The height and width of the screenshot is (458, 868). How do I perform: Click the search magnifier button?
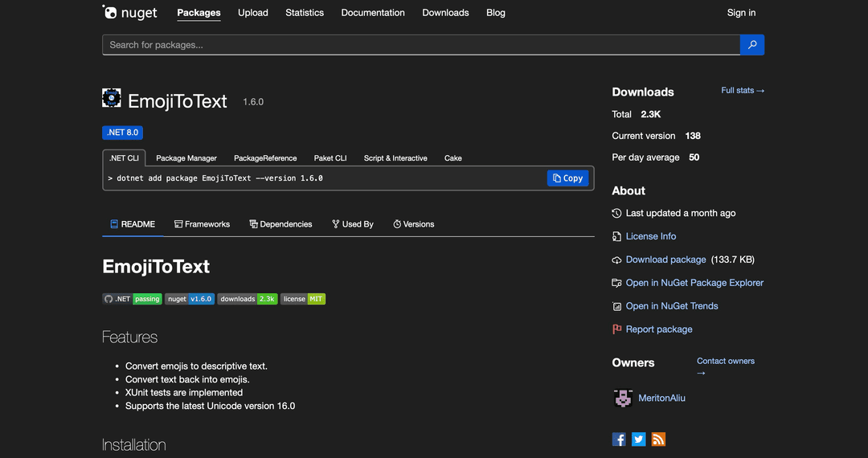[751, 45]
